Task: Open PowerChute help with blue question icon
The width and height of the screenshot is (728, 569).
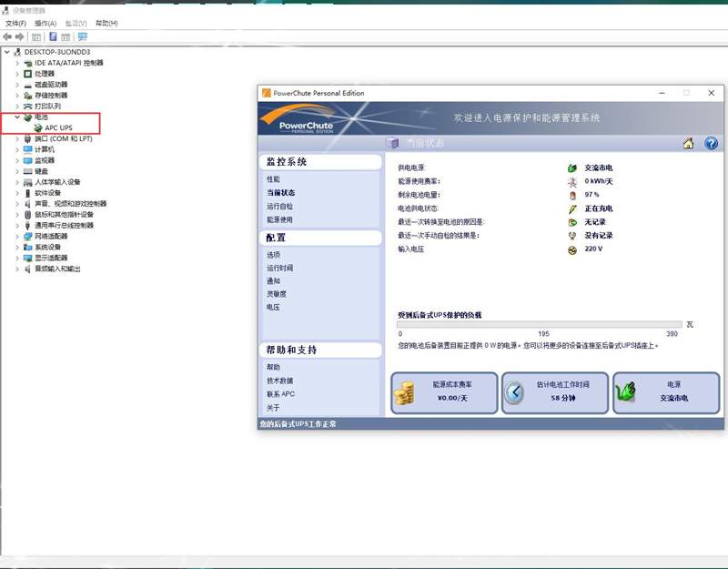Action: click(711, 143)
